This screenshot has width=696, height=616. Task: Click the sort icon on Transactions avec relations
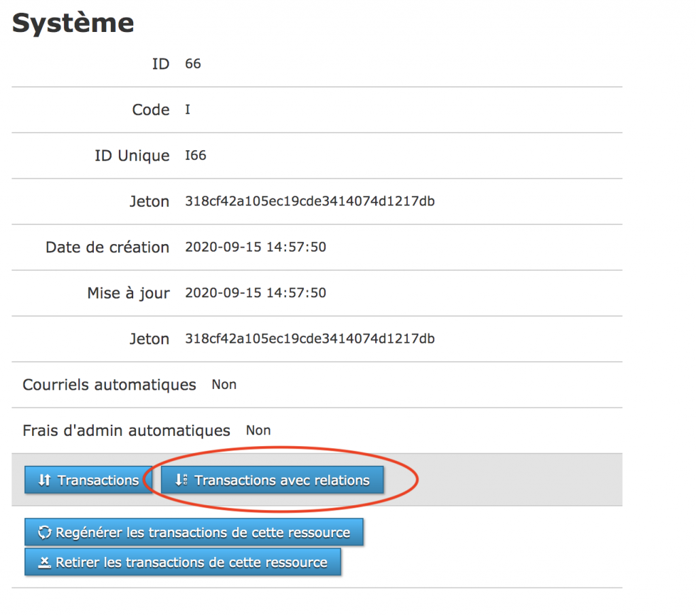[181, 480]
